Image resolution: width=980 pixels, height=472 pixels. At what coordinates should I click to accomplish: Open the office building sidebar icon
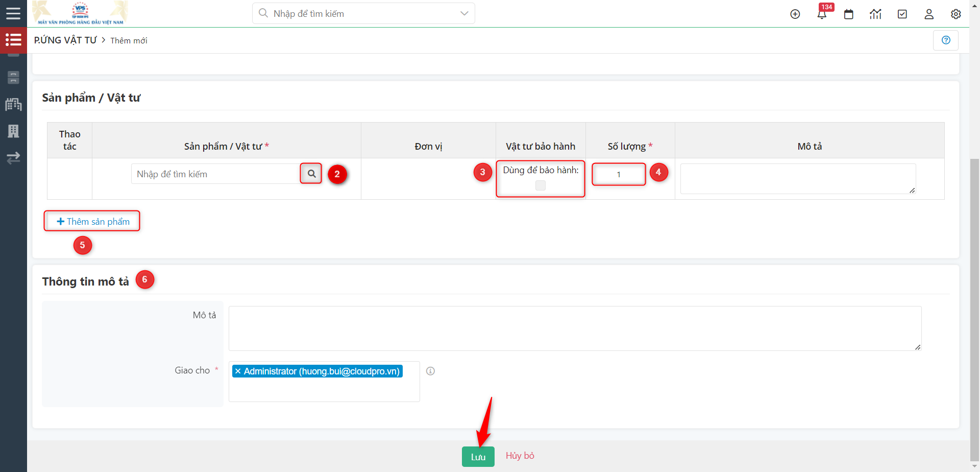(x=13, y=131)
